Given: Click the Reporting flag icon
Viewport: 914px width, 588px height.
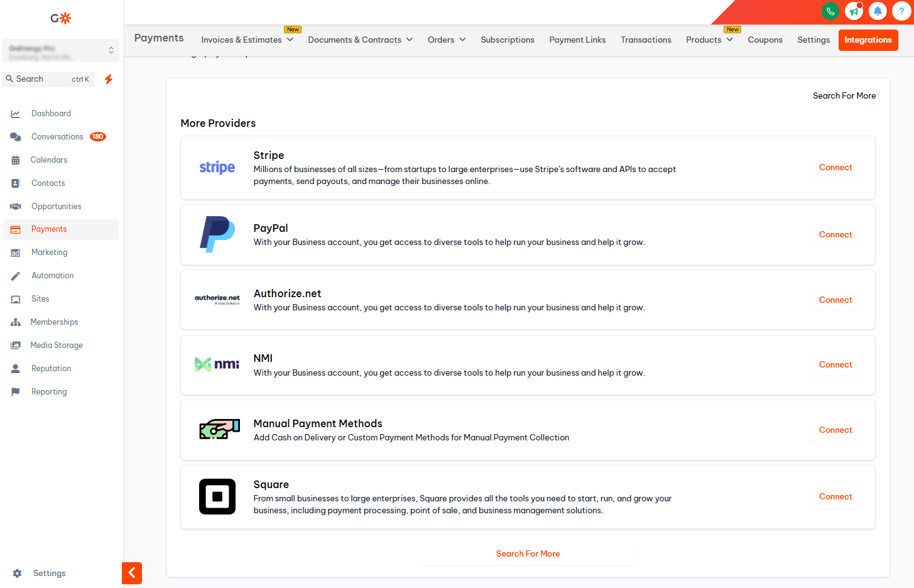Looking at the screenshot, I should (x=16, y=392).
